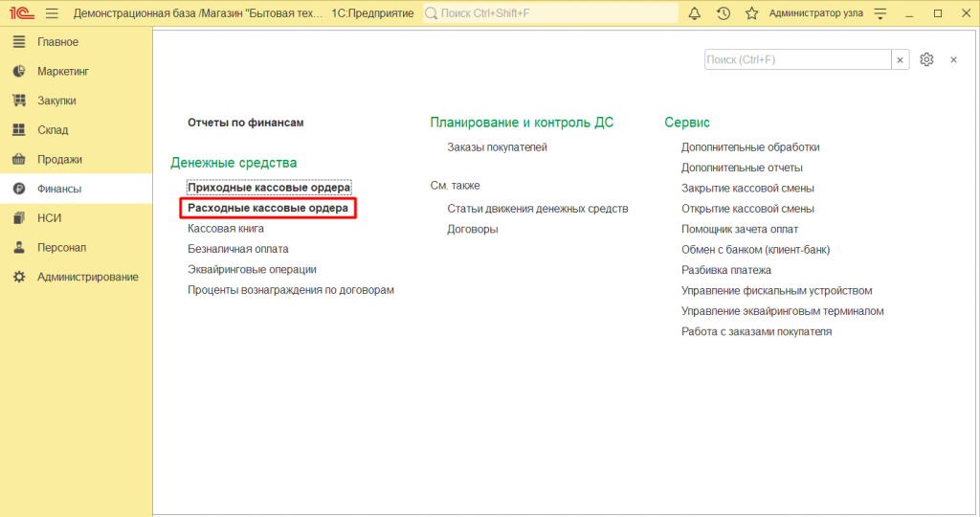
Task: Open favorites star icon in title bar
Action: [x=751, y=13]
